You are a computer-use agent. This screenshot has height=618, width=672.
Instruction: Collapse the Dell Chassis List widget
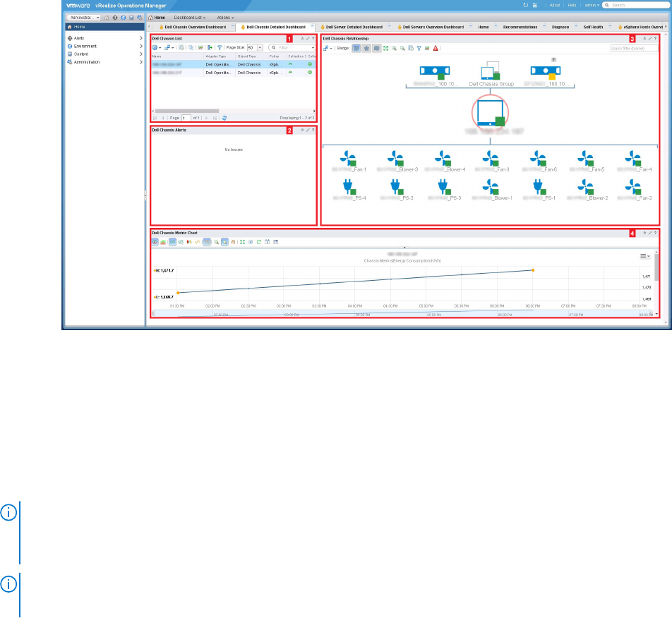tap(302, 39)
